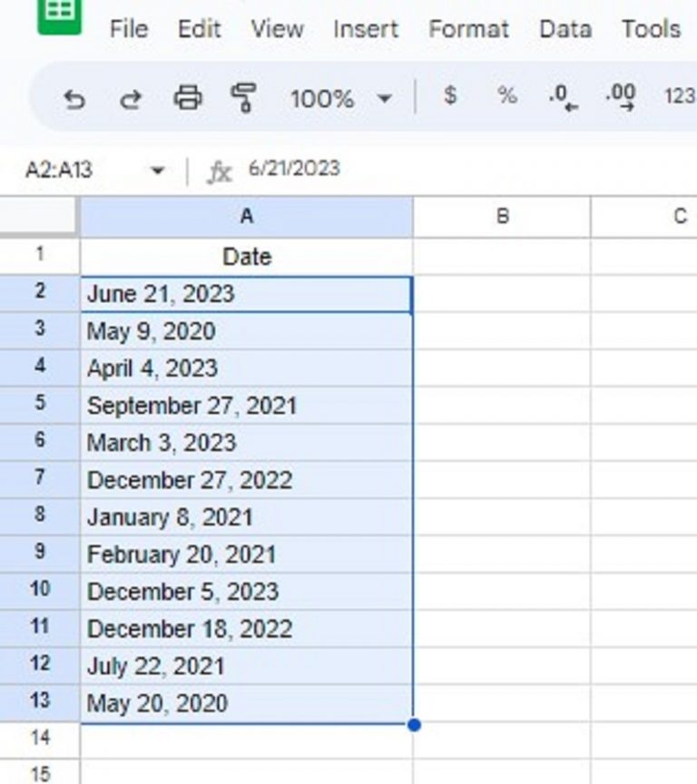The height and width of the screenshot is (784, 697).
Task: Open the 123 more formats menu
Action: [x=680, y=96]
